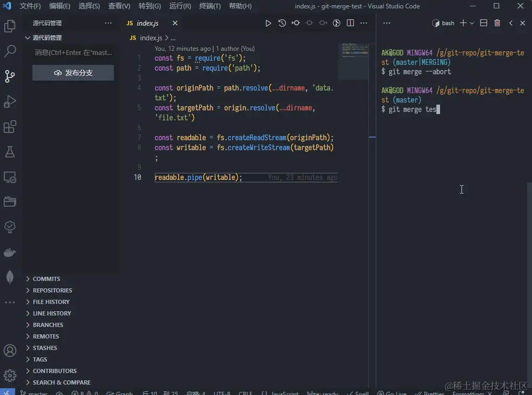Open the Manage settings gear icon
Viewport: 532px width, 395px height.
[10, 375]
